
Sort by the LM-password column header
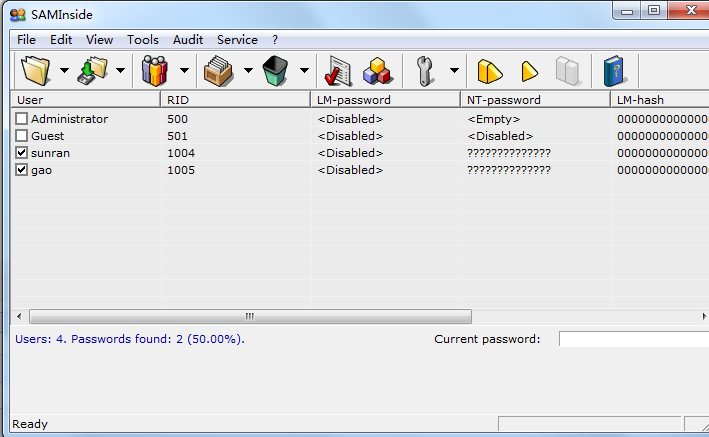point(386,100)
